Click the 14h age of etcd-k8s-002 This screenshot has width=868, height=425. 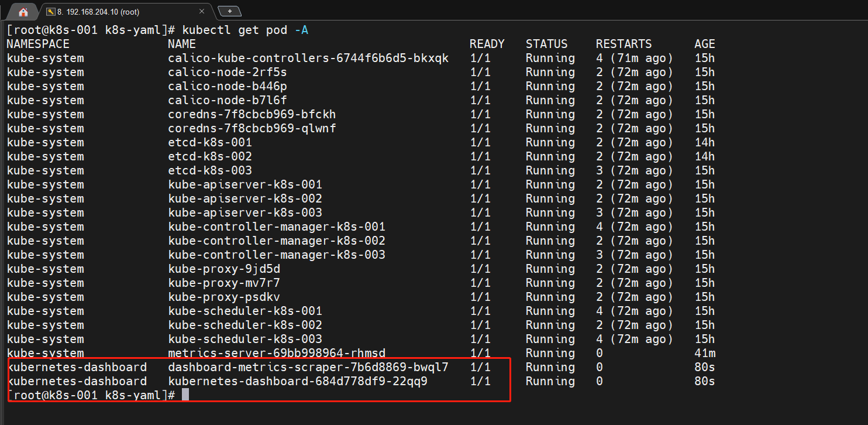point(705,156)
